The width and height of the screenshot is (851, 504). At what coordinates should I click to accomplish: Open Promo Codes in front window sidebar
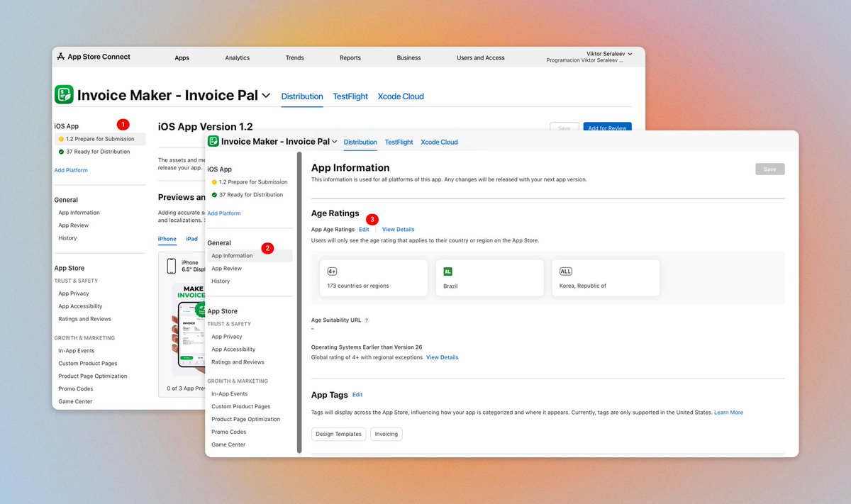(x=229, y=432)
